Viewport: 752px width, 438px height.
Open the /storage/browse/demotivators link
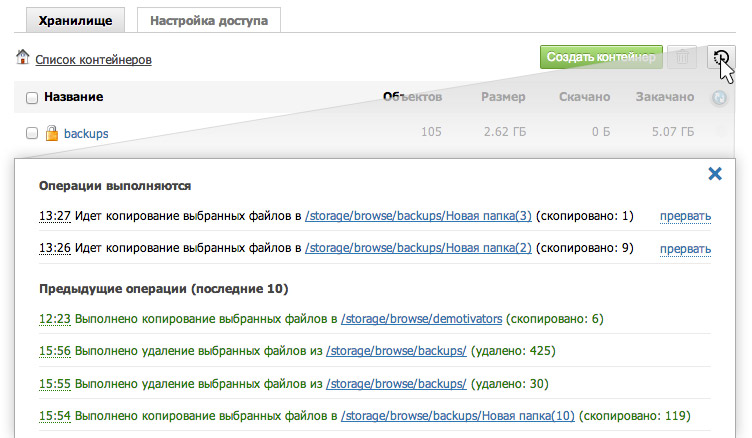[421, 319]
